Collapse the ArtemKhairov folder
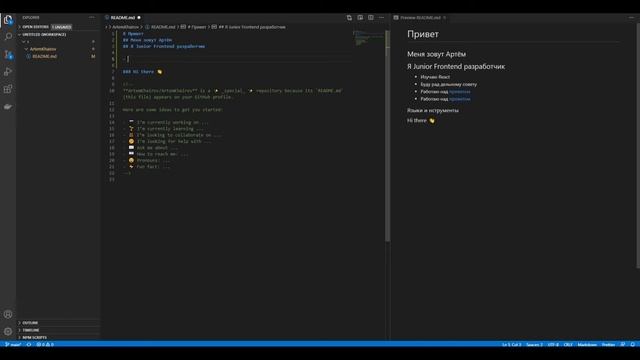 click(x=43, y=49)
